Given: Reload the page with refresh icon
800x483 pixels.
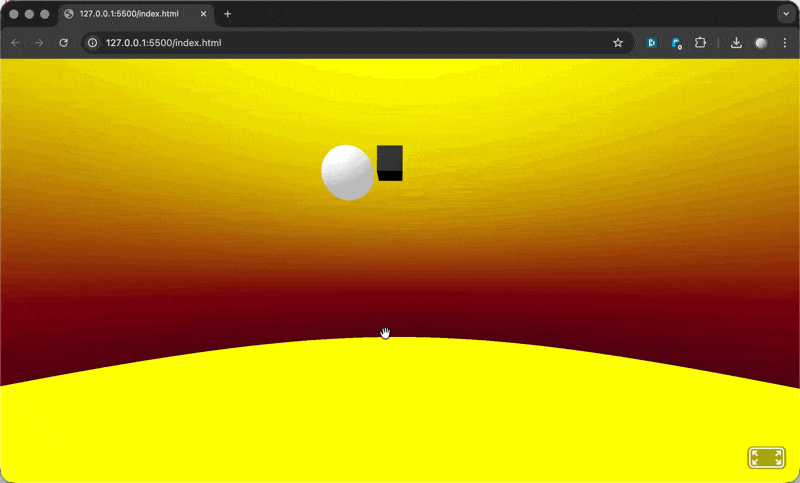Looking at the screenshot, I should (x=63, y=43).
